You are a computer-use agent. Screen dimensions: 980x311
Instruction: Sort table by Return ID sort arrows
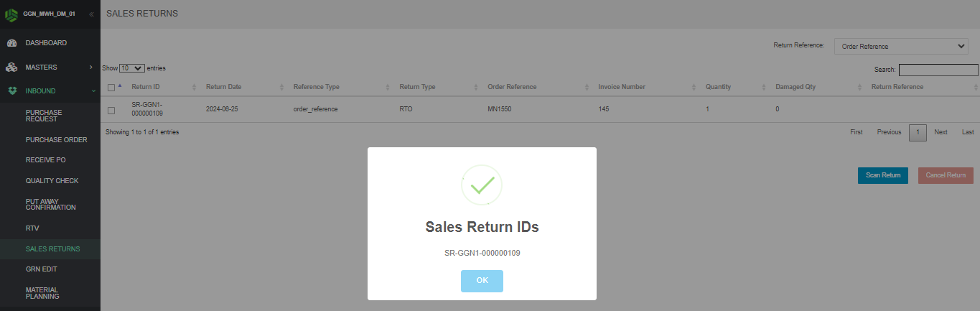click(x=194, y=87)
